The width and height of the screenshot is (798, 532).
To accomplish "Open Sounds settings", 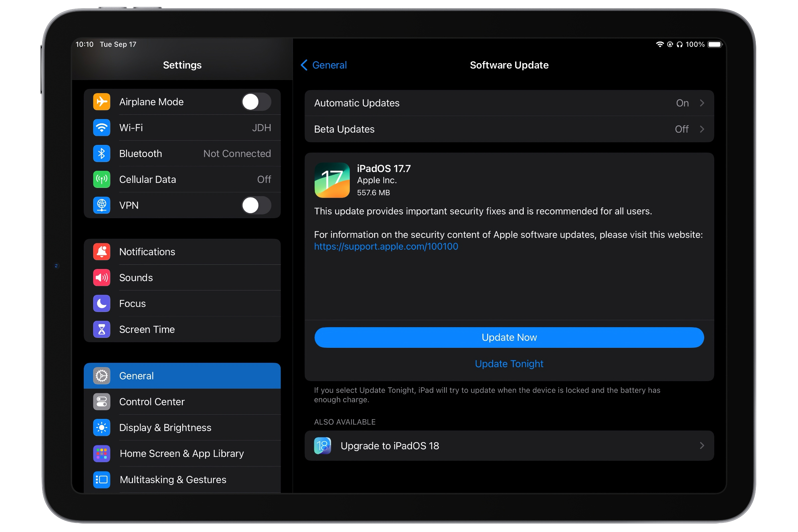I will (x=182, y=278).
